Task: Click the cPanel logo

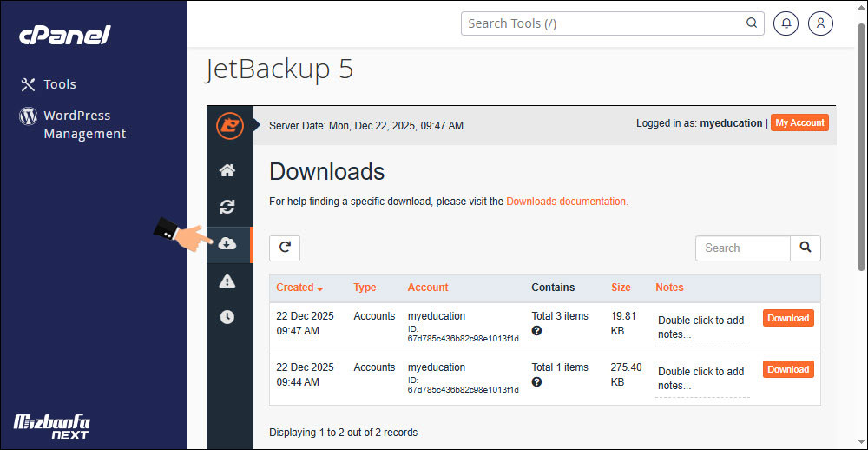Action: coord(65,36)
